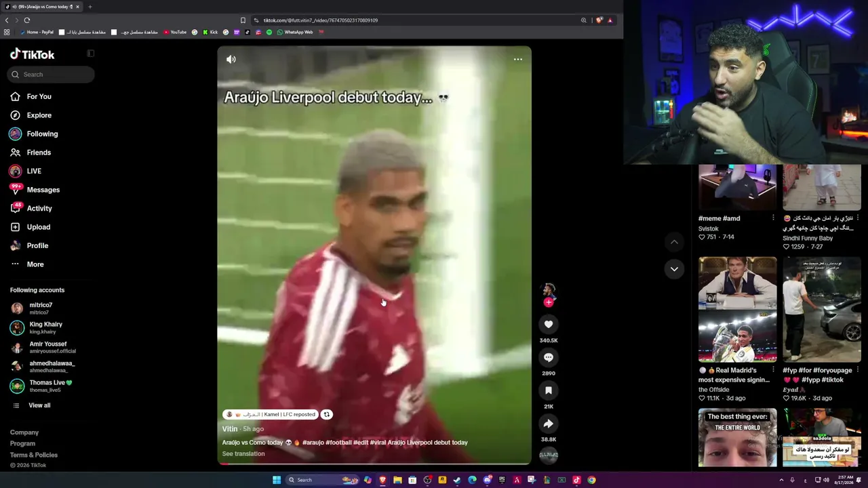Viewport: 868px width, 488px height.
Task: Open the Real Madrid's most expensive signing video
Action: pyautogui.click(x=737, y=309)
